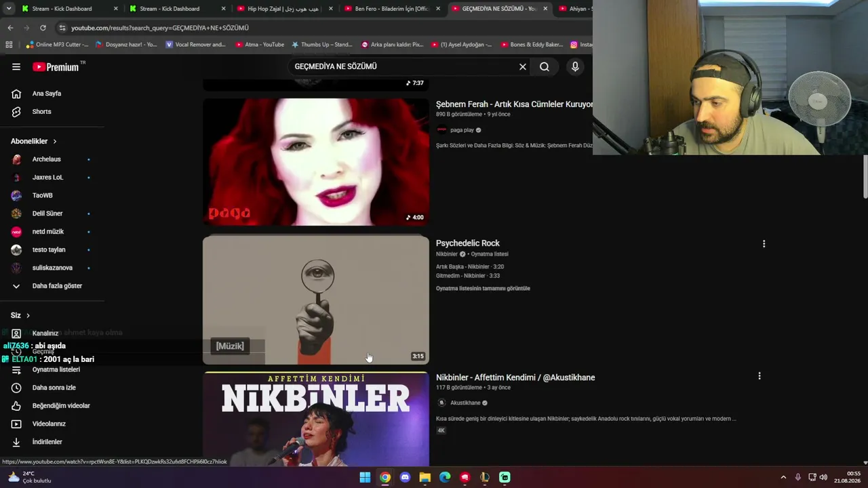
Task: Open the suliskazanova channel avatar
Action: click(x=17, y=268)
